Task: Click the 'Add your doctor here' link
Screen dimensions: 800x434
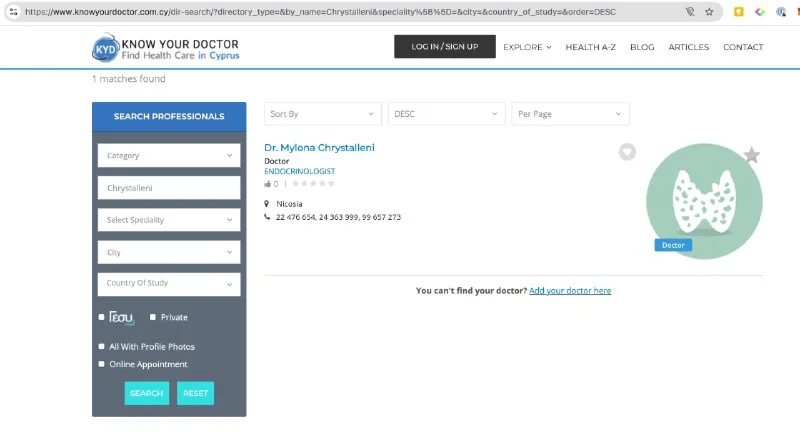Action: coord(570,291)
